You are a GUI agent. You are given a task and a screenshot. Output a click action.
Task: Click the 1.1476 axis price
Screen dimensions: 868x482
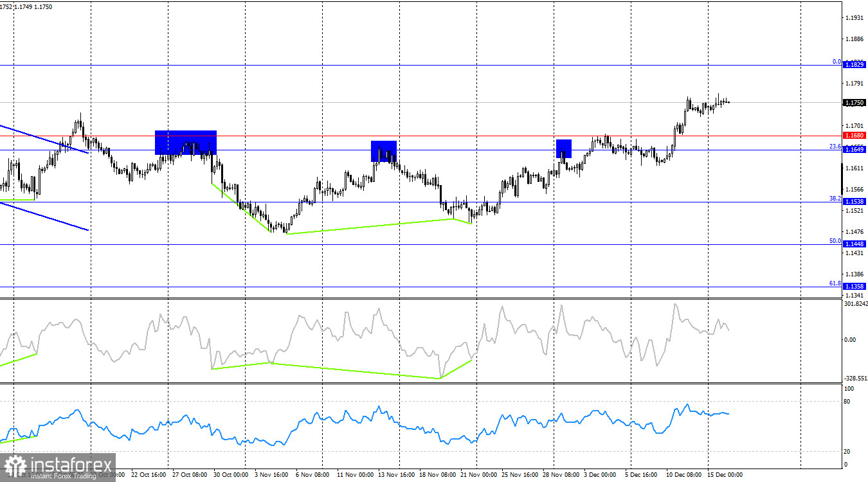click(x=854, y=232)
